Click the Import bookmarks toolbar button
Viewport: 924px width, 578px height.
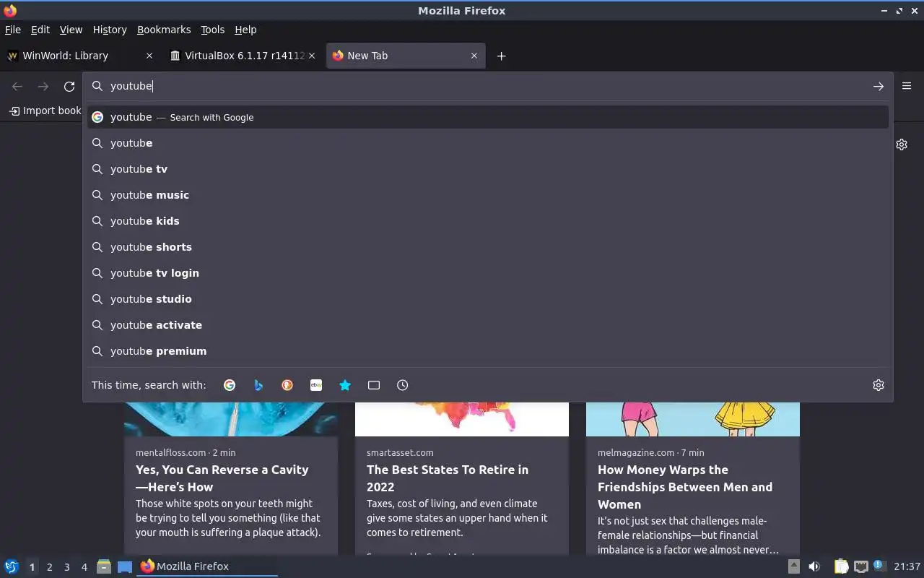(x=44, y=111)
